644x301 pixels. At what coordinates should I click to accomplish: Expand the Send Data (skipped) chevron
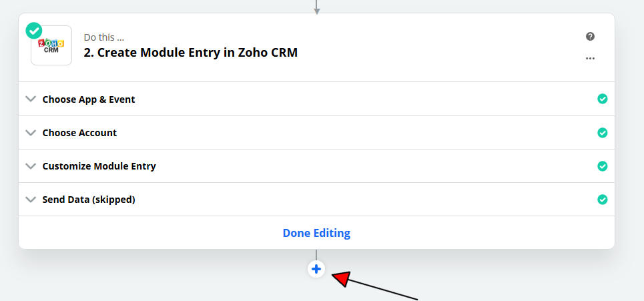(30, 199)
